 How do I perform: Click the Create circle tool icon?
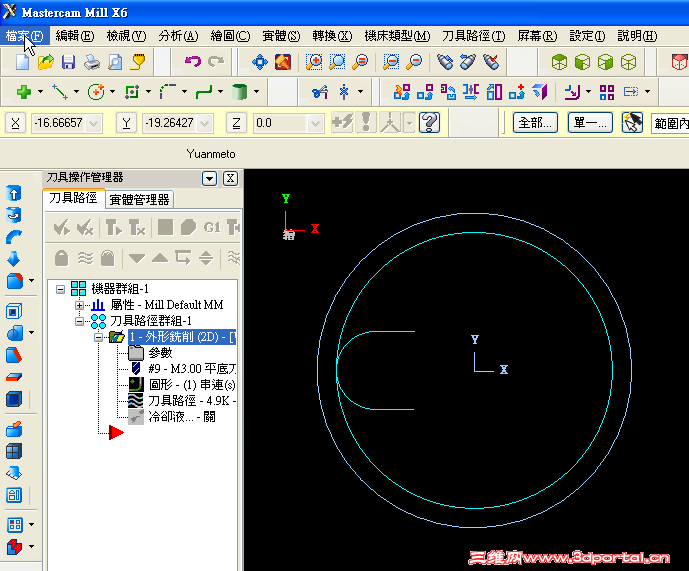96,92
